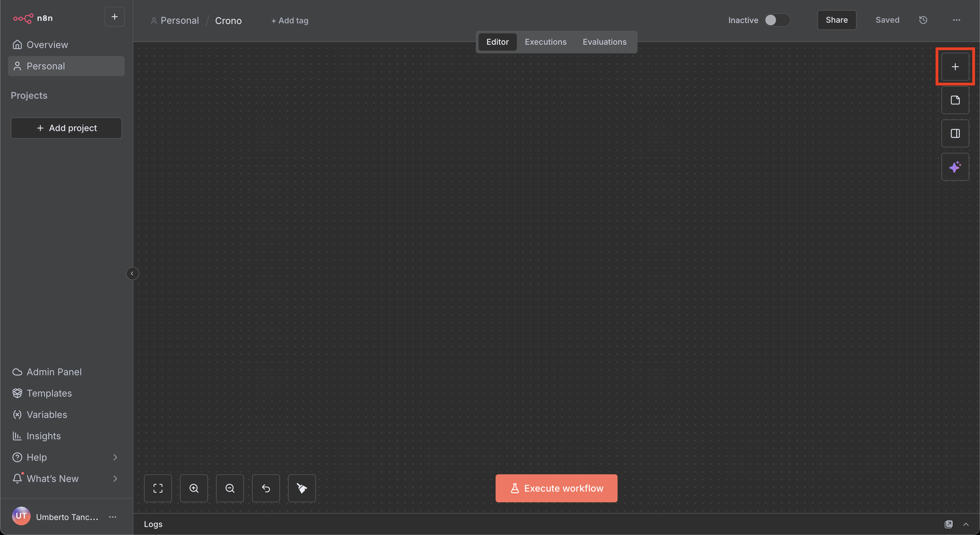
Task: Switch to the Executions tab
Action: (546, 42)
